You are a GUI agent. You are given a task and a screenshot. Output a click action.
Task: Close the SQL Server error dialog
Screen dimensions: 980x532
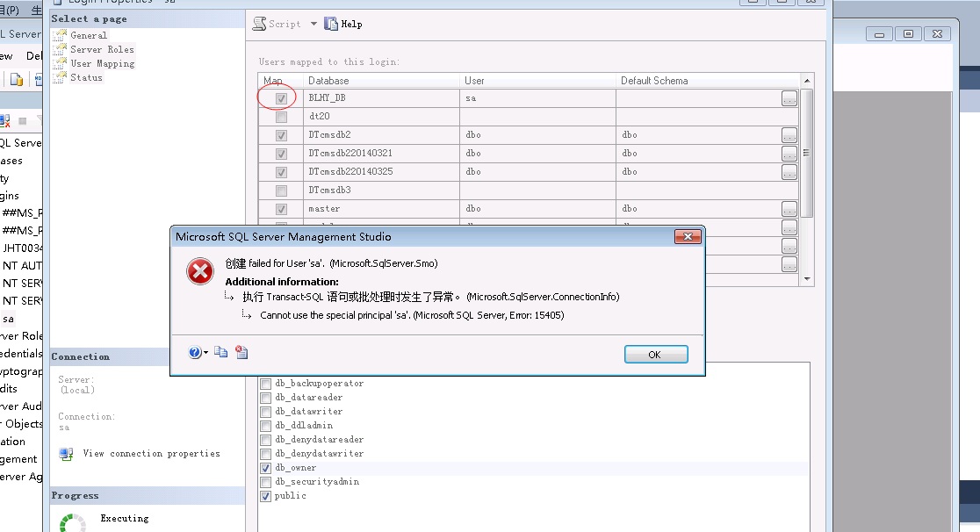[x=687, y=237]
